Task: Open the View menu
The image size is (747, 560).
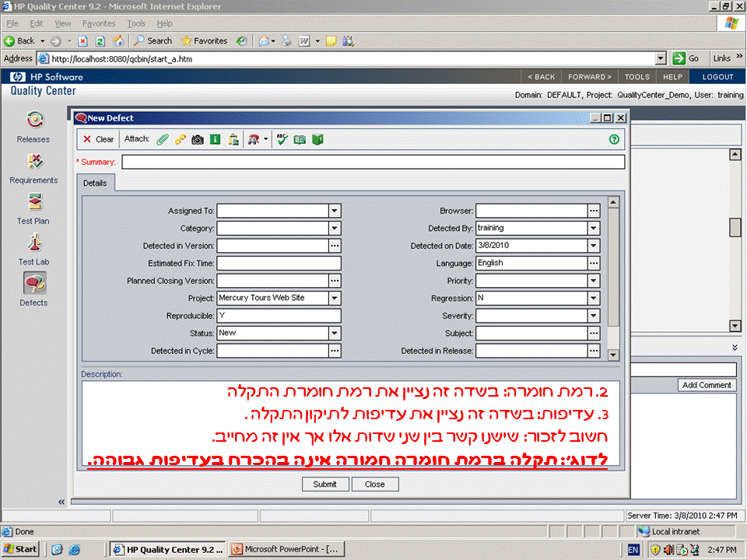Action: (62, 23)
